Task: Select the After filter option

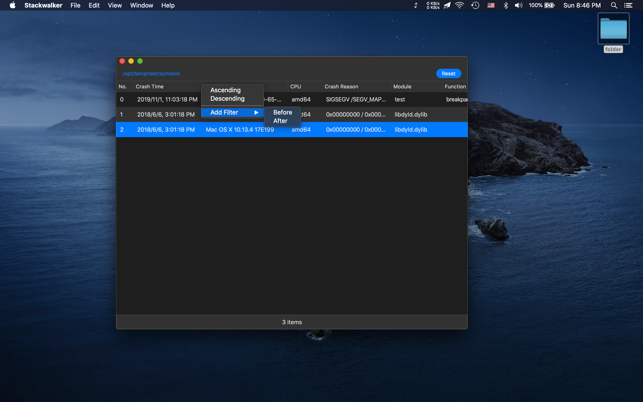Action: [x=280, y=121]
